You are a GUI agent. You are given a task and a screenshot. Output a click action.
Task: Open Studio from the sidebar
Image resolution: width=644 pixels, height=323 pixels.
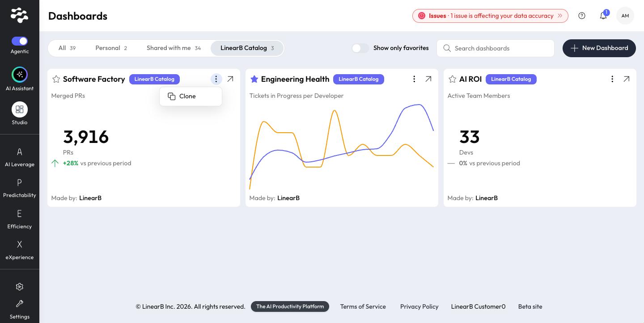[20, 109]
